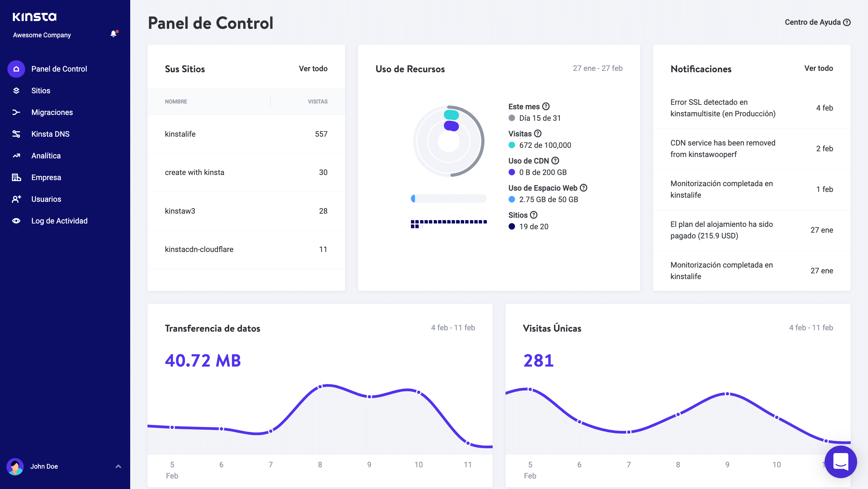Image resolution: width=868 pixels, height=489 pixels.
Task: Click the notification bell icon
Action: point(114,34)
